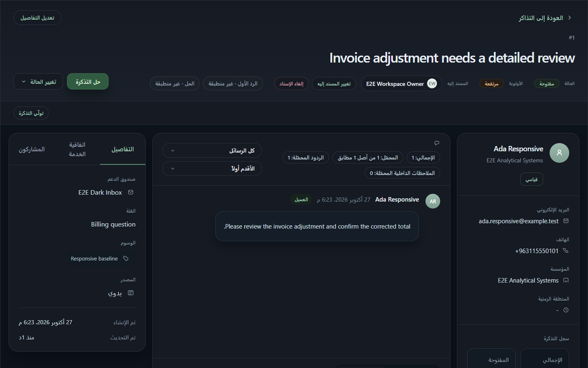Switch to the التفاصيل tab
Viewport: 588px width, 368px height.
point(123,149)
